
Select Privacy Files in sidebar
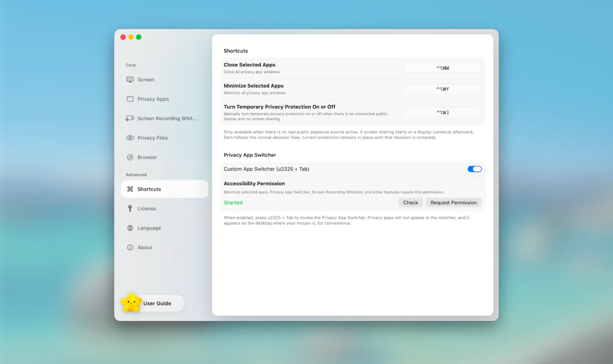[x=165, y=138]
